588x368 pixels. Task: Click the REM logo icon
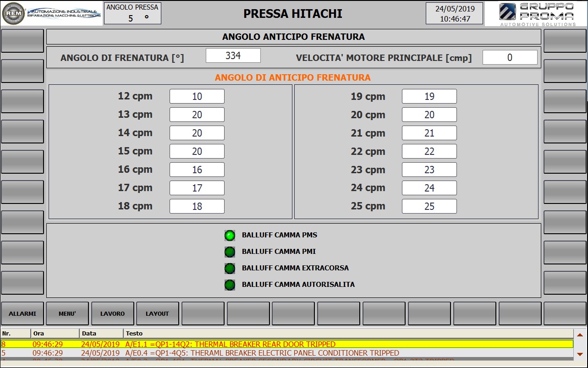click(x=13, y=13)
